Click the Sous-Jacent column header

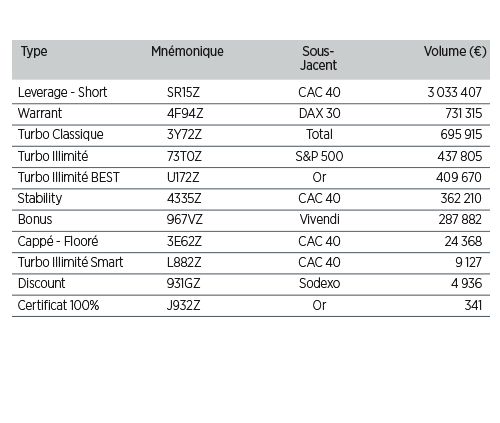click(318, 58)
